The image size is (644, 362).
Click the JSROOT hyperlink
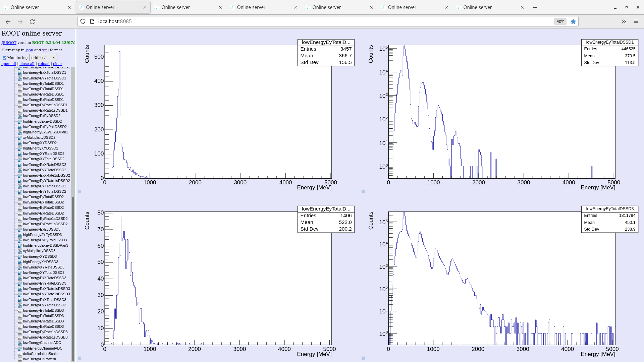point(9,43)
